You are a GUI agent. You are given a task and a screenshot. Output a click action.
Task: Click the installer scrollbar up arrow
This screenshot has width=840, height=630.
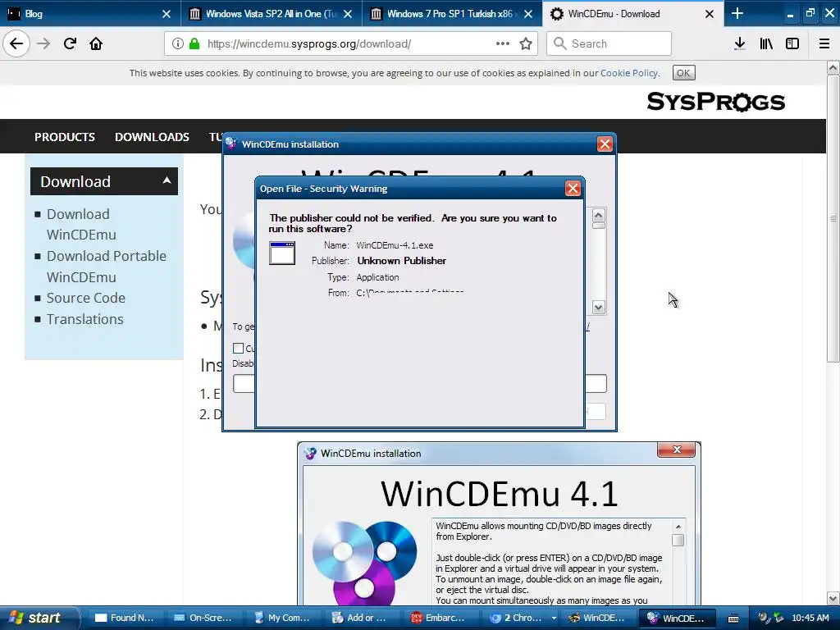[x=598, y=216]
